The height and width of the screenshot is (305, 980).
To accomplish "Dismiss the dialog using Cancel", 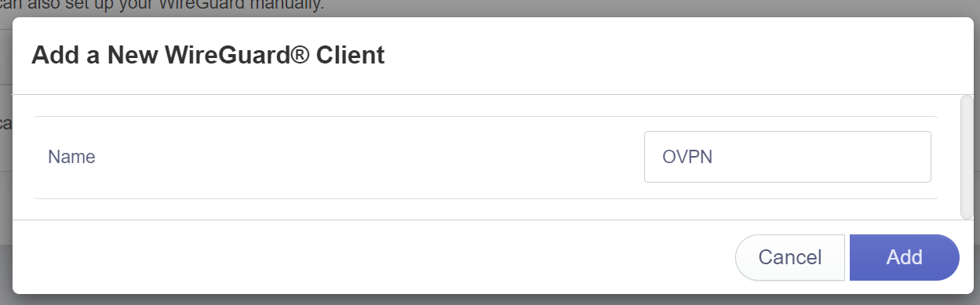I will tap(790, 257).
